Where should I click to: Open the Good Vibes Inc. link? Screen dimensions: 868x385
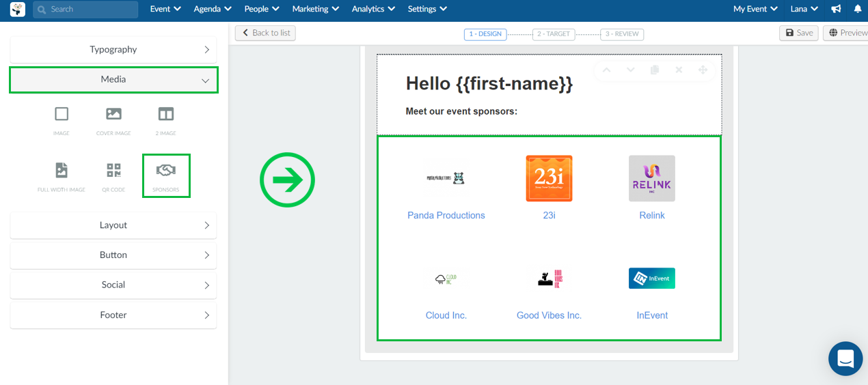tap(549, 315)
